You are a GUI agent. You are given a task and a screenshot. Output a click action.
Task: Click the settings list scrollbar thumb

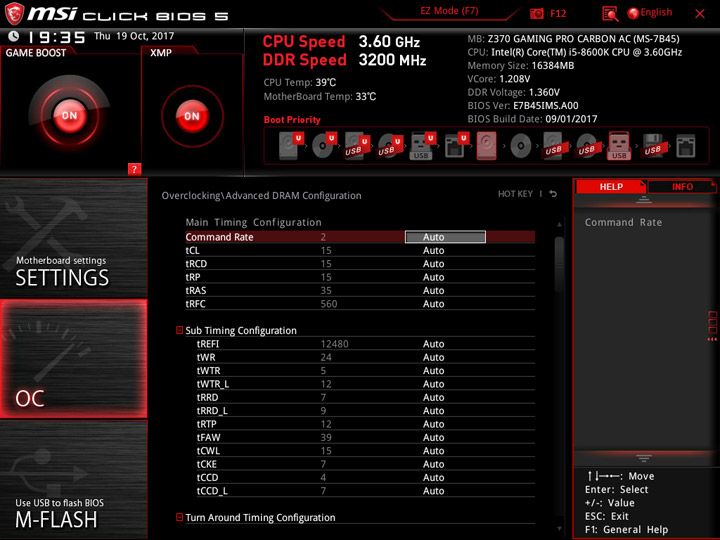(x=559, y=264)
